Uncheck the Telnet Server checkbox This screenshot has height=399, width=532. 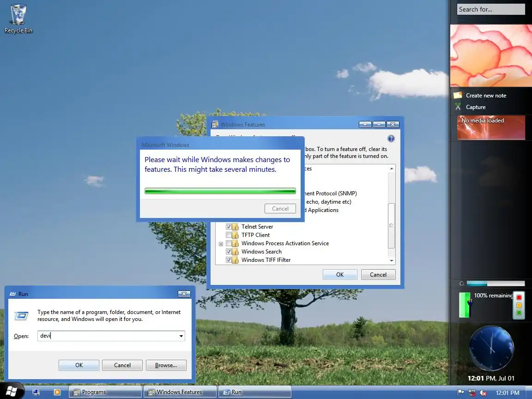click(229, 227)
